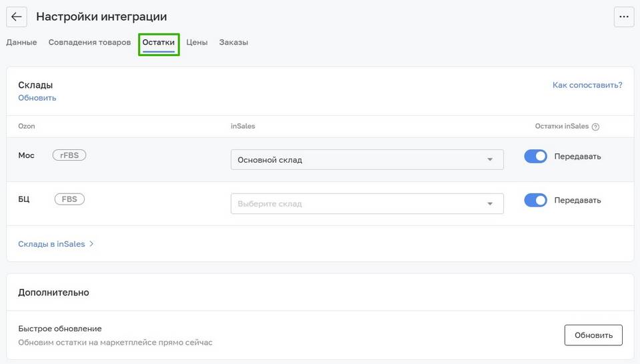This screenshot has height=364, width=640.
Task: Click the rFBS badge for Мос warehouse
Action: coord(69,155)
